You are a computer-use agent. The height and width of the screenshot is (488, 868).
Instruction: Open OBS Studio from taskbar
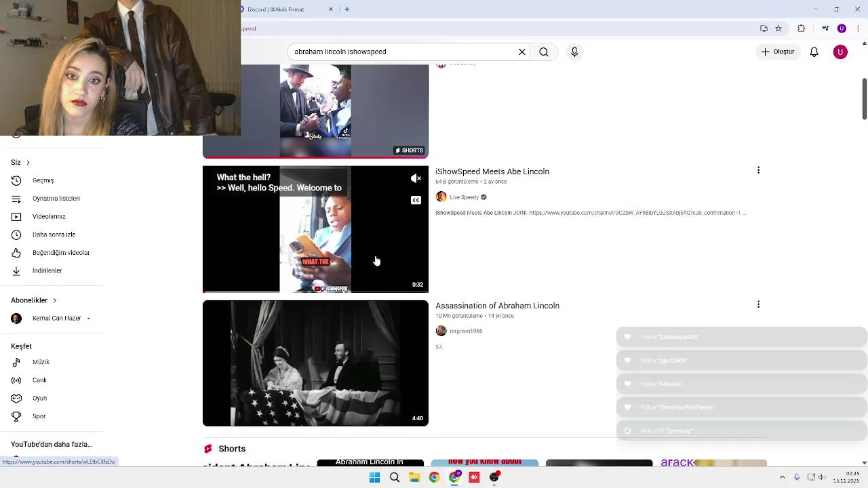[x=494, y=477]
